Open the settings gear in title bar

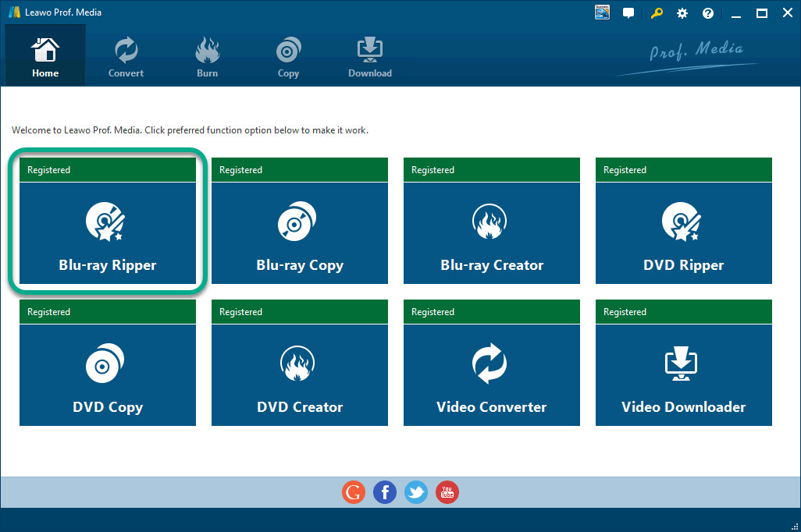coord(682,13)
